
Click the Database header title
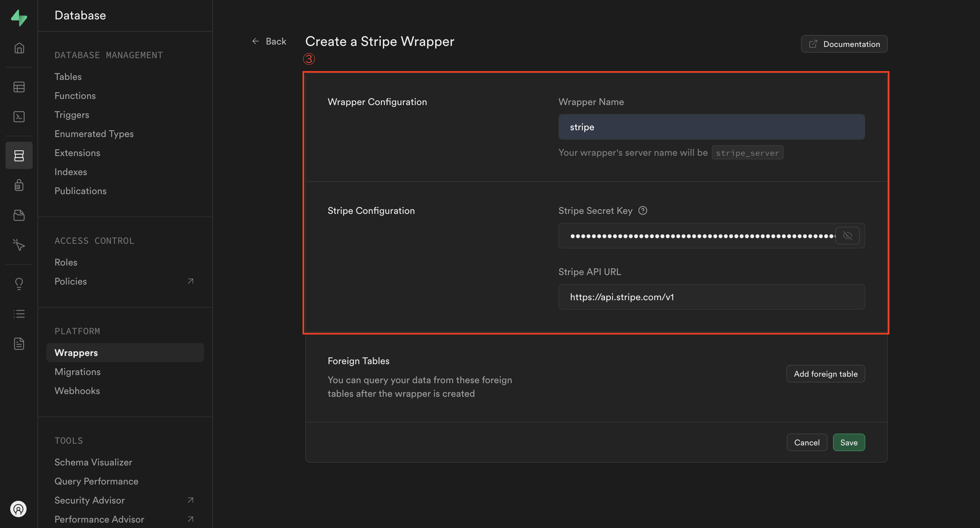tap(80, 15)
